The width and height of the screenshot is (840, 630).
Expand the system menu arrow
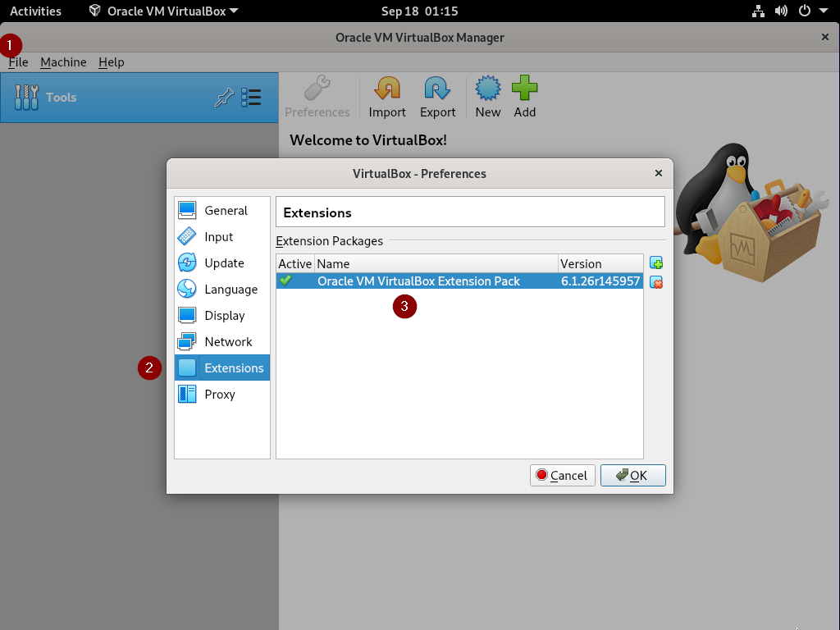[x=824, y=11]
